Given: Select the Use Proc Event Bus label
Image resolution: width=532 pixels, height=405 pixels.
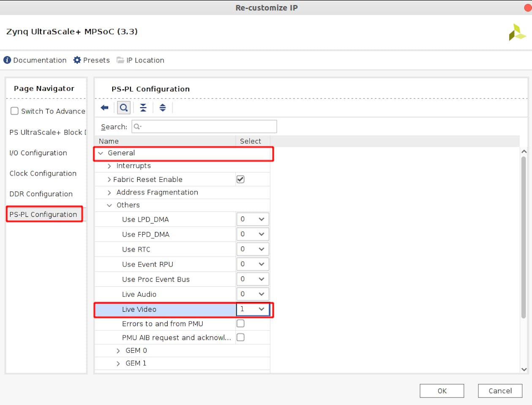Looking at the screenshot, I should (x=156, y=279).
